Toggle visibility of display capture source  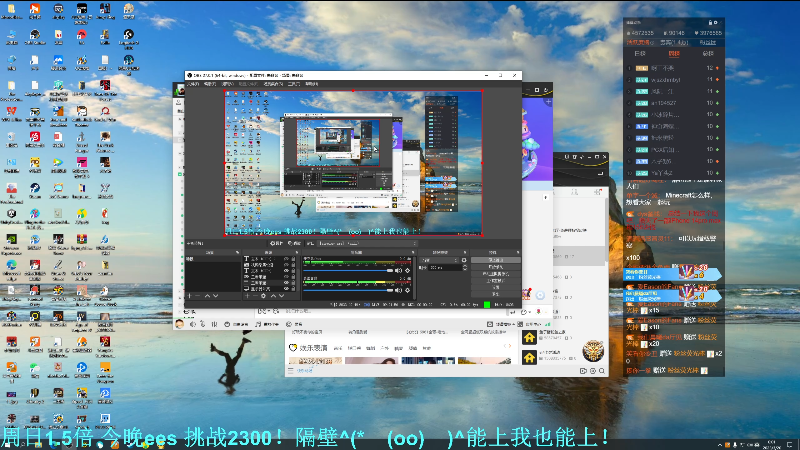pos(286,289)
